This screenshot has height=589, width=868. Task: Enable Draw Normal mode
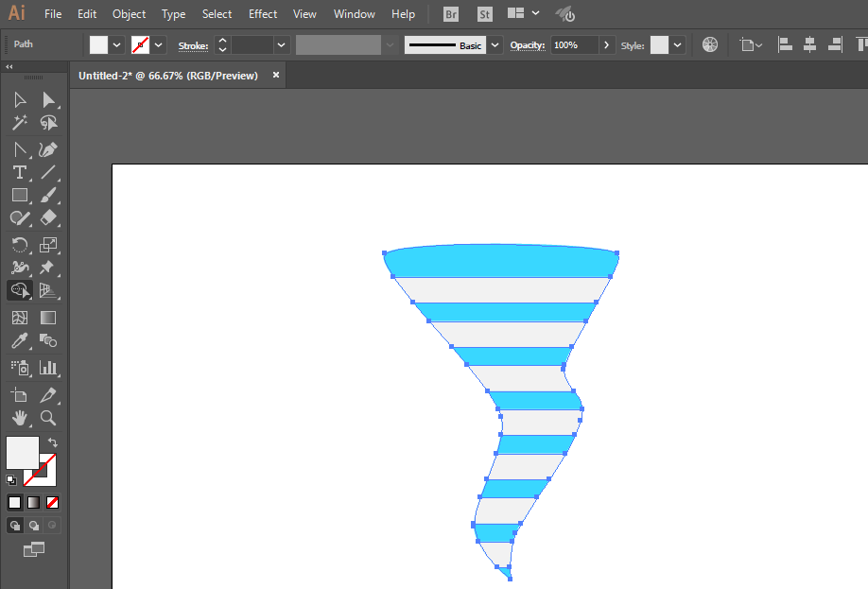click(x=15, y=525)
